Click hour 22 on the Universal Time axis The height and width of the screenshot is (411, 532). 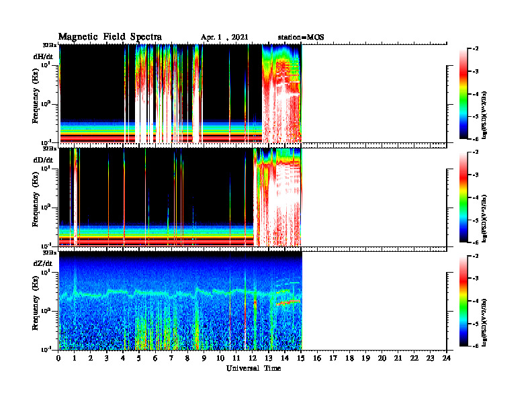tap(414, 358)
